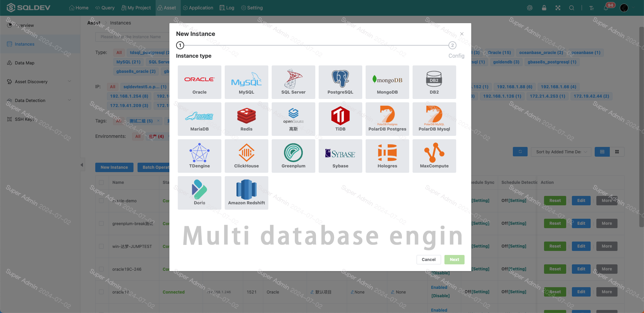Tick the checkbox for oracle19C-246 row
The width and height of the screenshot is (644, 313).
(101, 269)
